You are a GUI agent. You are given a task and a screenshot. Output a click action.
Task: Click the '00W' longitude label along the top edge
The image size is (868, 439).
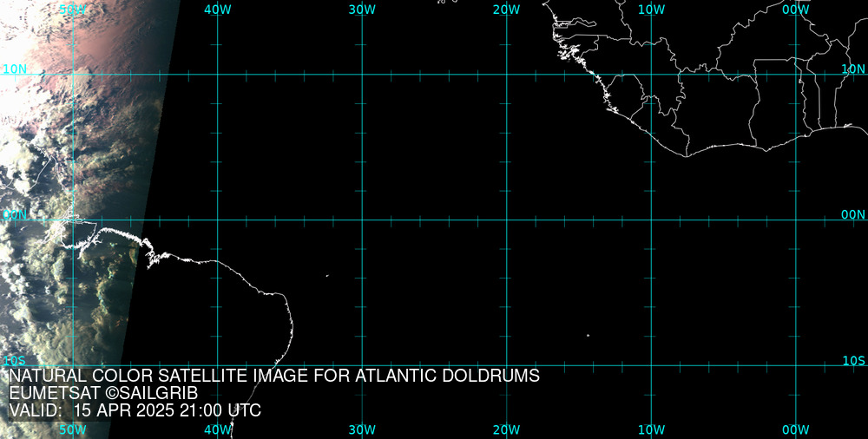tap(796, 10)
